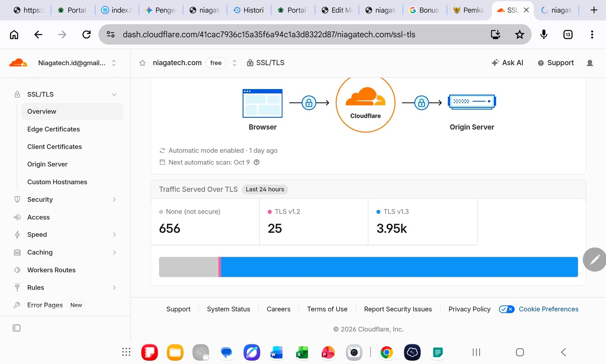Open the camera app in dock

[354, 352]
